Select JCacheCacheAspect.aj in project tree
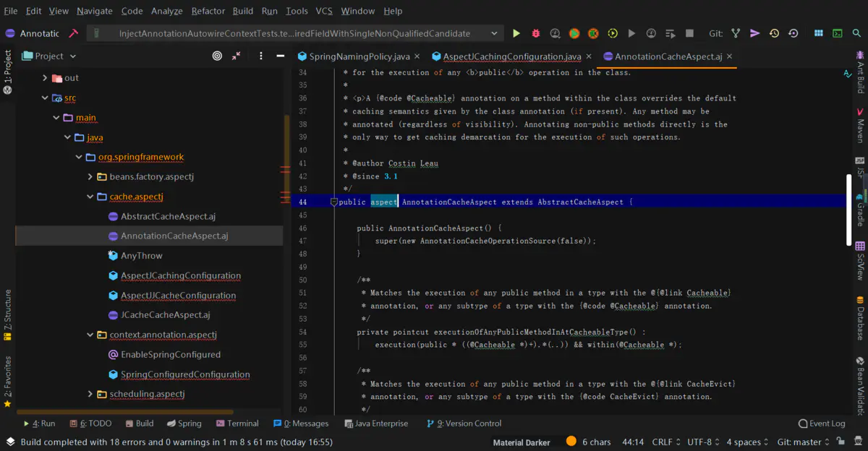868x451 pixels. 165,315
